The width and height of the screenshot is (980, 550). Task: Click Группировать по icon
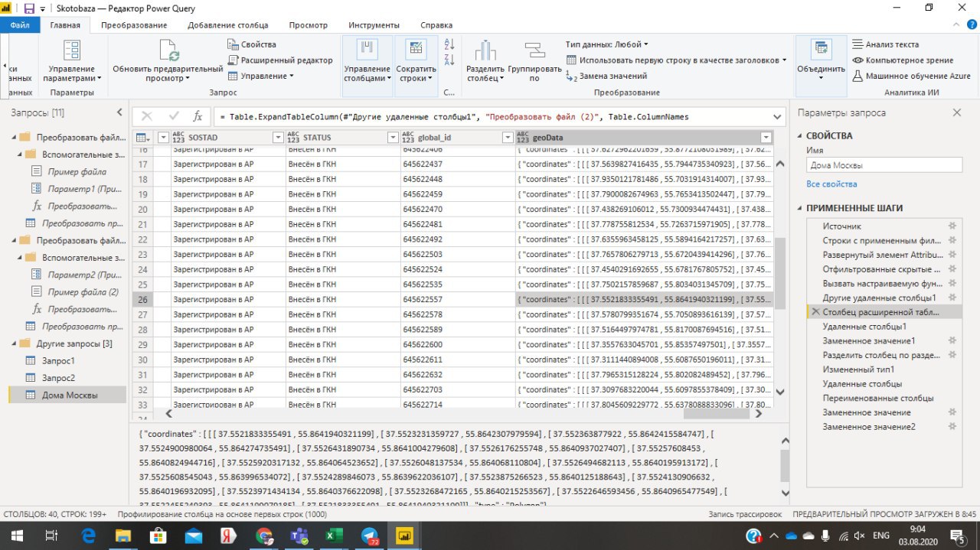click(534, 50)
